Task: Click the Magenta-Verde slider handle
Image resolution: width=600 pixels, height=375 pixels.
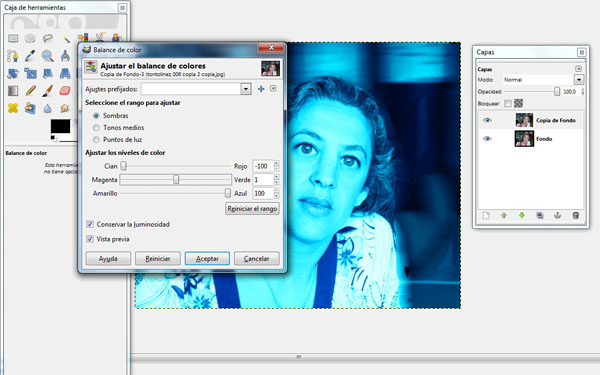Action: click(176, 179)
